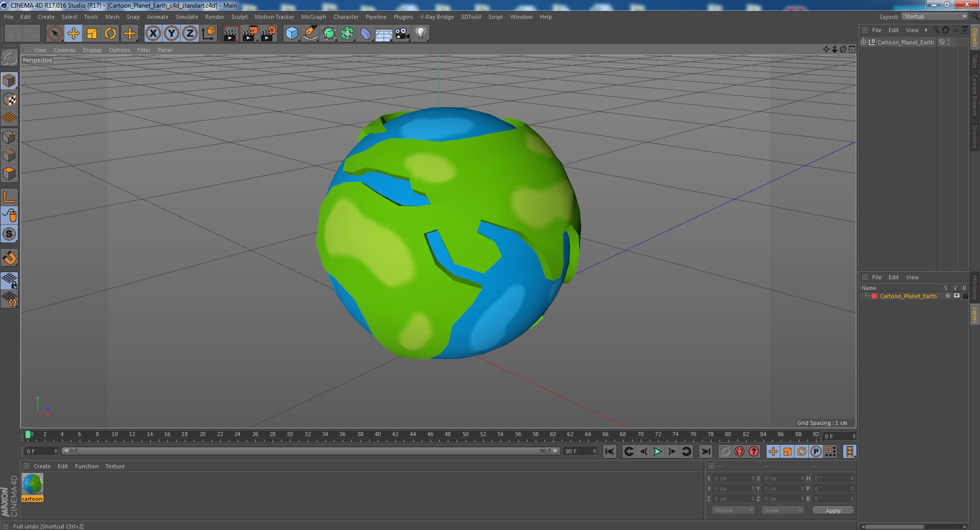Open the Objects manager View menu
The height and width of the screenshot is (530, 980).
coord(912,30)
